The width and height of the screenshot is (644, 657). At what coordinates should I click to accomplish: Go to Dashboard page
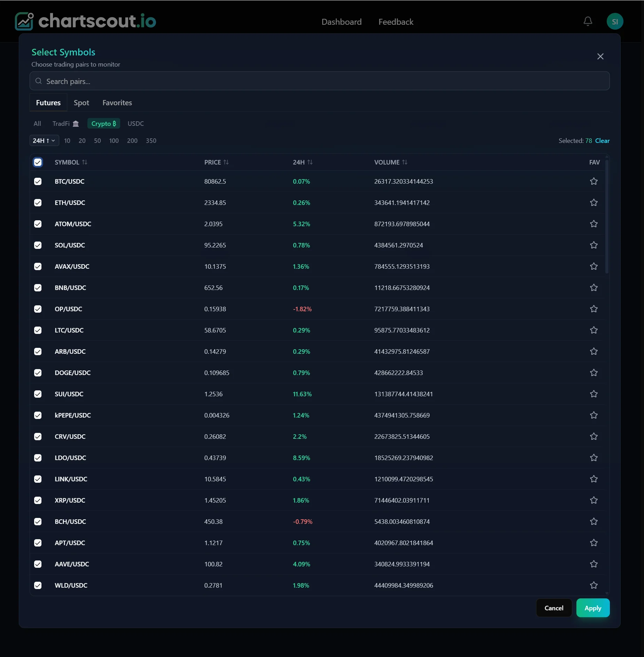341,22
